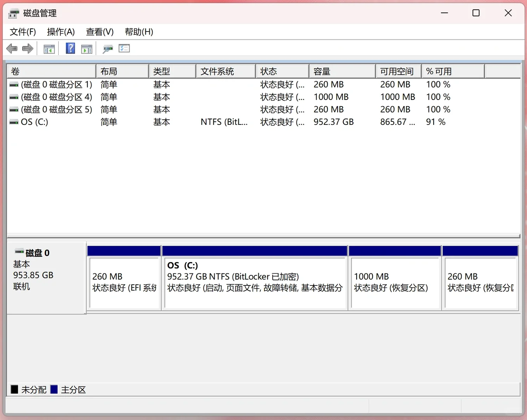The image size is (527, 420).
Task: Sort by the 可用空间 column header
Action: point(399,72)
